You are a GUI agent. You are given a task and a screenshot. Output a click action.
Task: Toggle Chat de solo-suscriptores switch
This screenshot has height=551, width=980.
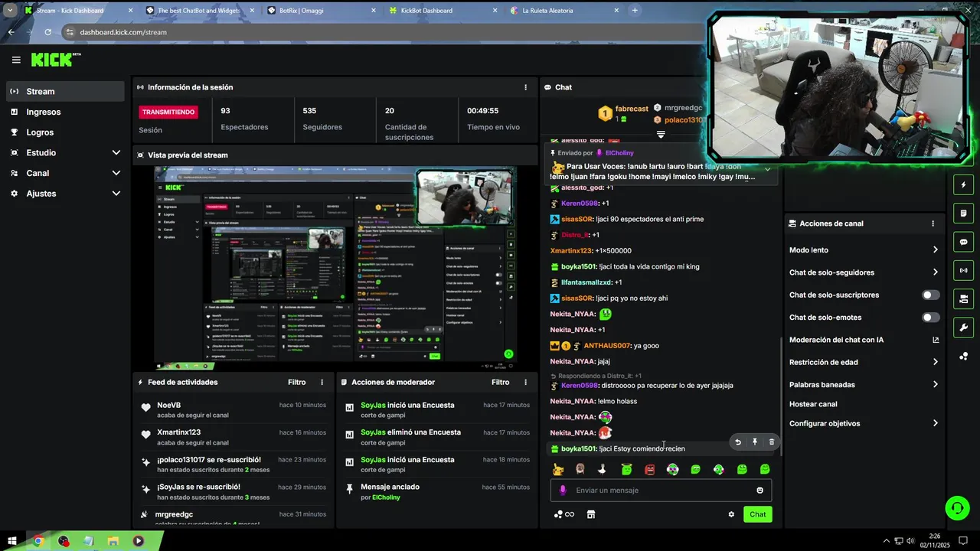(x=931, y=295)
